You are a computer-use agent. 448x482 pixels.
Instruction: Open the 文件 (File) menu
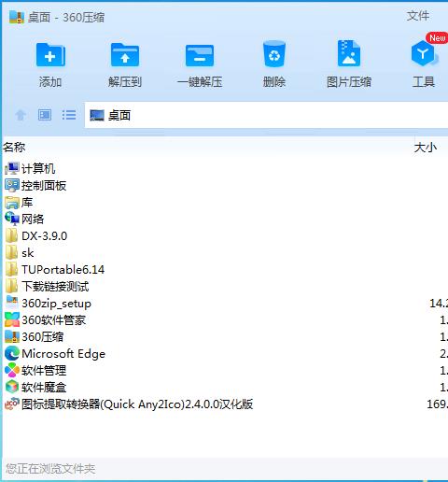click(418, 16)
